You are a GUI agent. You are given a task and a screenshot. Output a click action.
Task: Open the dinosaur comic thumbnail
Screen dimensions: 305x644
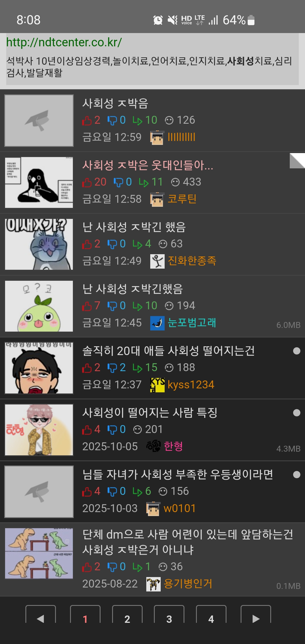click(x=39, y=553)
